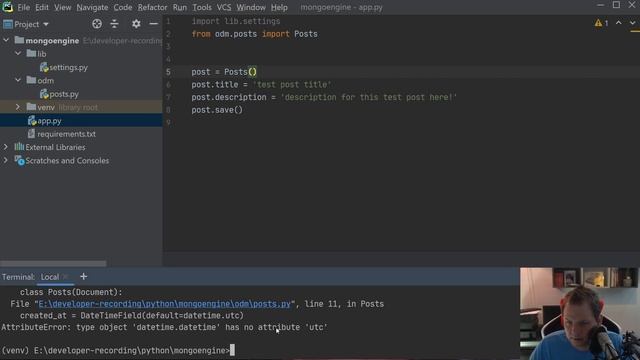This screenshot has width=640, height=360.
Task: Click the 'import lib.settings' line
Action: (x=236, y=21)
